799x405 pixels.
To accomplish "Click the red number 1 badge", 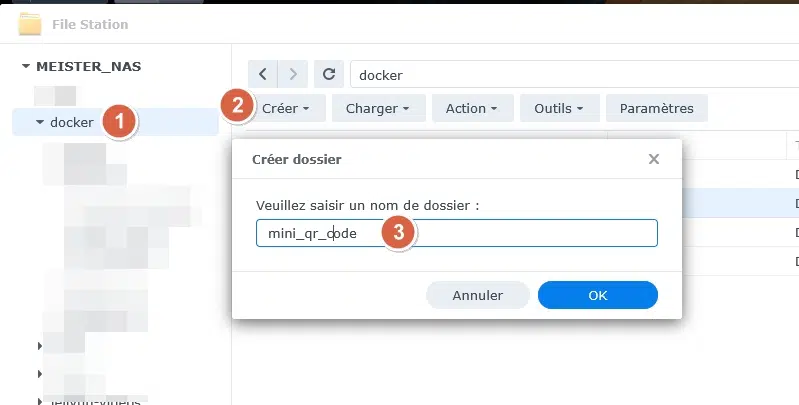I will 120,123.
